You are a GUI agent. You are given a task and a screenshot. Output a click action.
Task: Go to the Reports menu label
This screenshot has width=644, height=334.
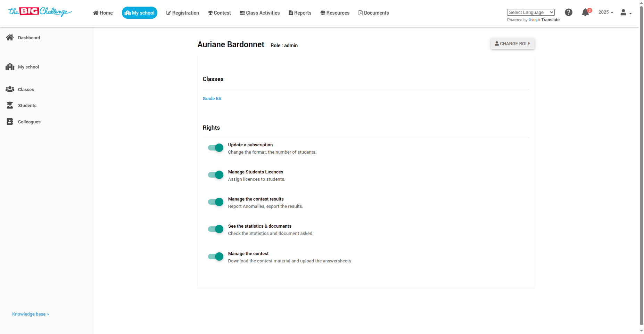click(303, 13)
